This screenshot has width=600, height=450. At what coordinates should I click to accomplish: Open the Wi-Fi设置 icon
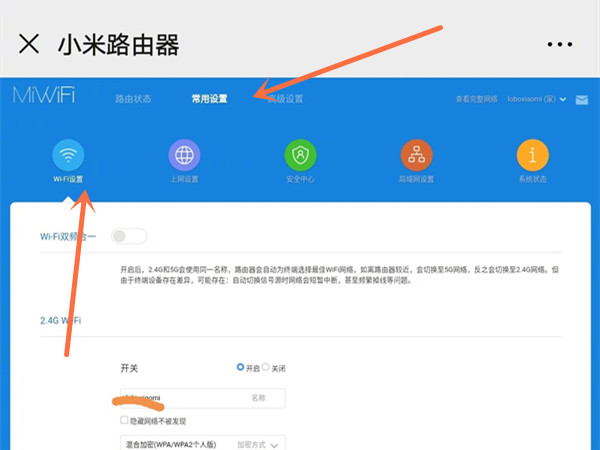tap(68, 155)
